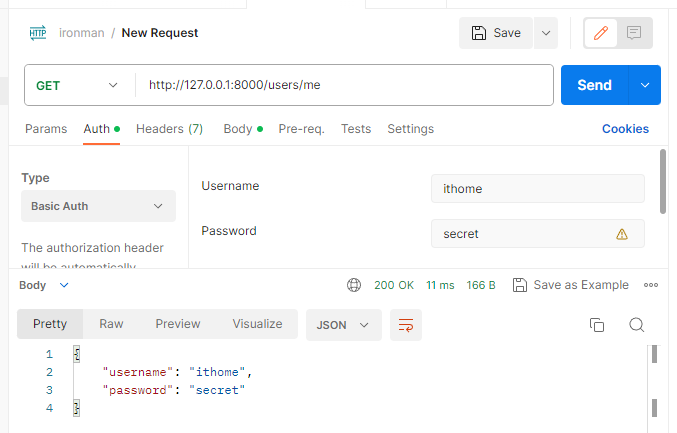Viewport: 677px width, 433px height.
Task: Open the Settings tab
Action: coord(411,129)
